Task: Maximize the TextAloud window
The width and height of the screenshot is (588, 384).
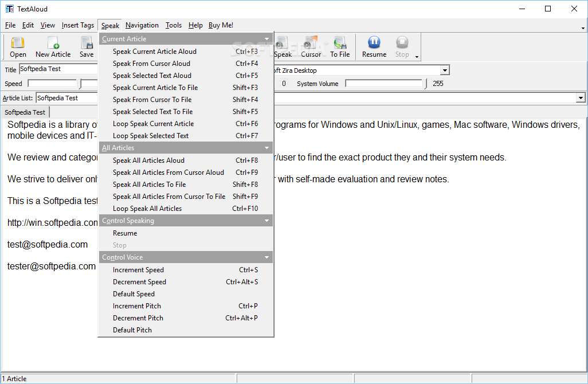Action: click(548, 9)
